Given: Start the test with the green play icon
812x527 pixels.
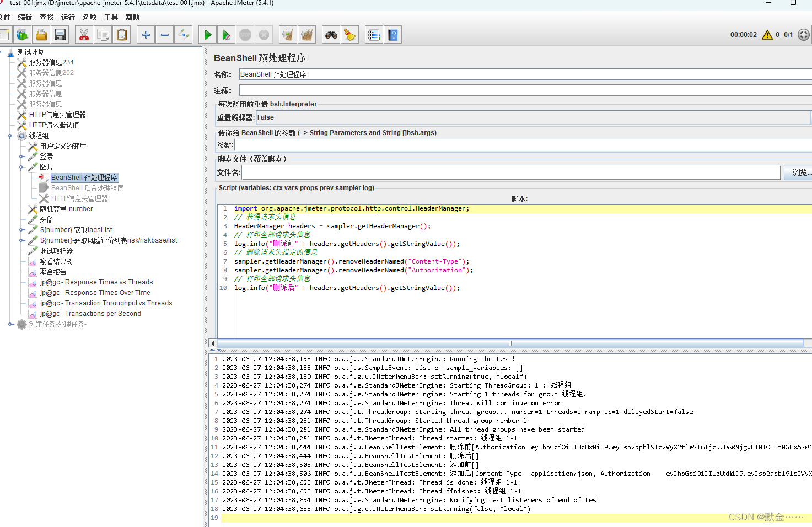Looking at the screenshot, I should point(208,35).
